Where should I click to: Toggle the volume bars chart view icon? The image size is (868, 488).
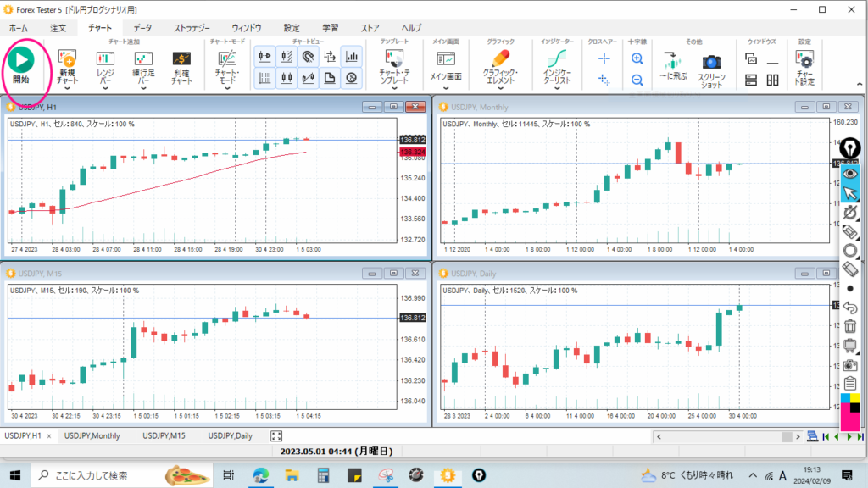pos(352,57)
